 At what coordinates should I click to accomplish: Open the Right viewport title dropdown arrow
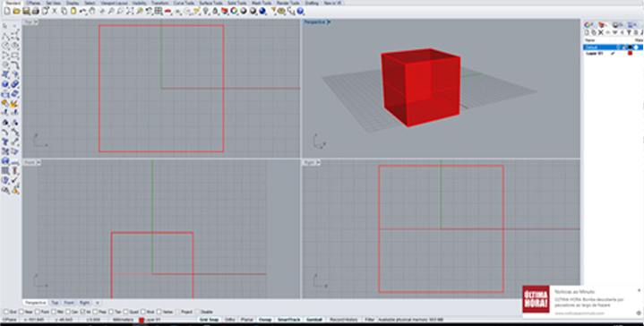tap(317, 163)
